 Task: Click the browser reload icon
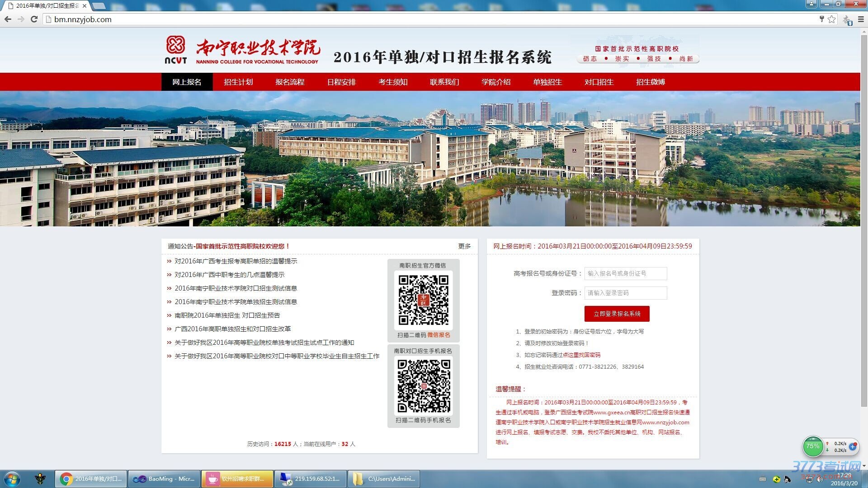coord(34,19)
